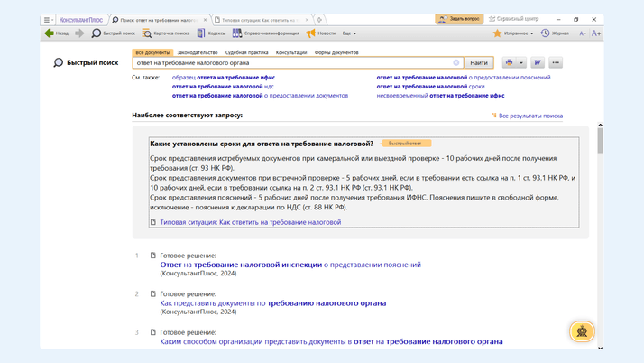Open result Как представить документы по требованию
Viewport: 644px width, 363px height.
(x=273, y=303)
